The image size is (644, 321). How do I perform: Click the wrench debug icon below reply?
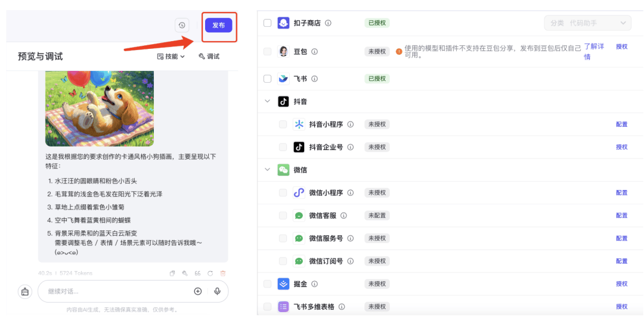(185, 273)
